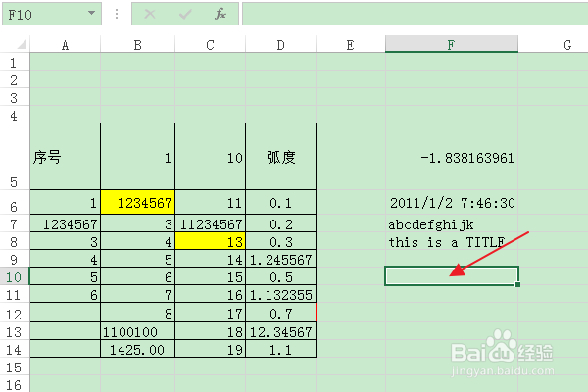Click cell with -1.838163961
The image size is (588, 392).
[x=452, y=157]
